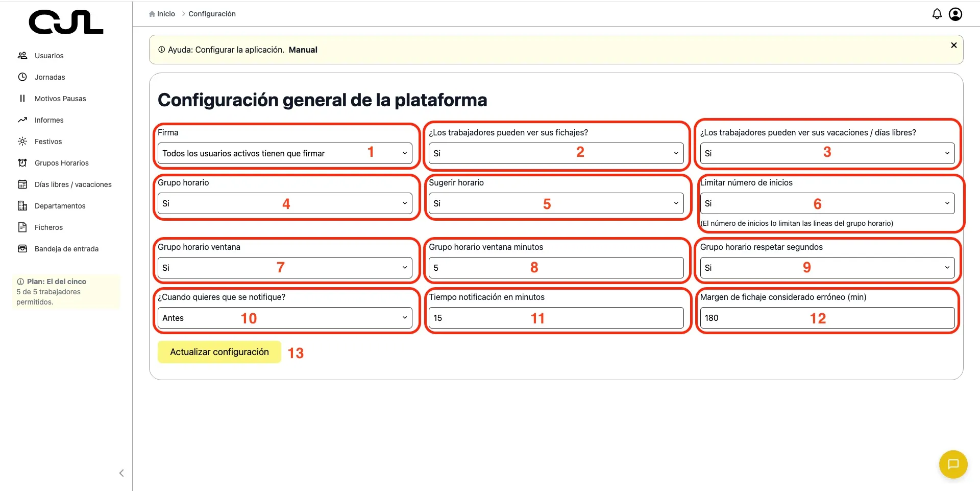This screenshot has height=491, width=980.
Task: Expand the Sugerir horario select
Action: point(556,203)
